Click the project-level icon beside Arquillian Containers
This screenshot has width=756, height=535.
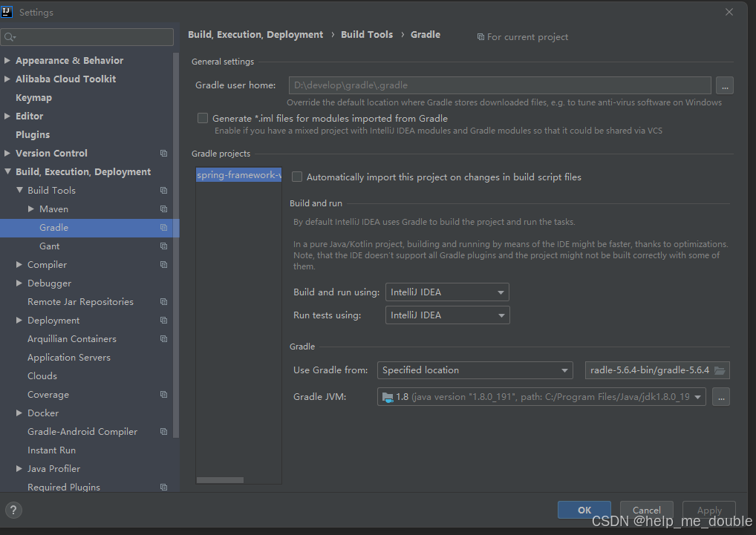click(x=164, y=338)
